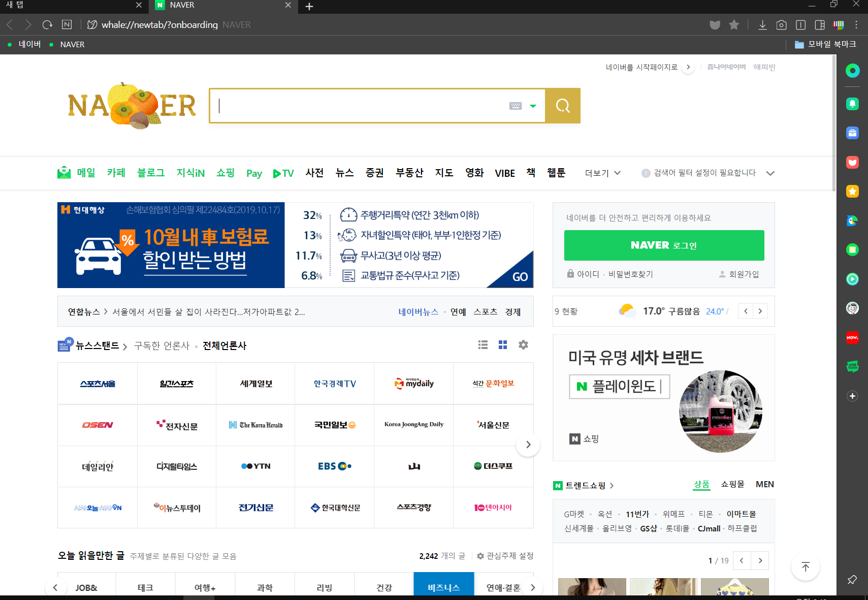
Task: Open 모바일 북마크 folder
Action: (x=825, y=45)
